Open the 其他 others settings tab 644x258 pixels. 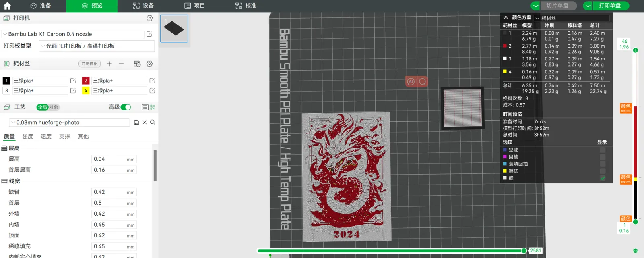83,137
